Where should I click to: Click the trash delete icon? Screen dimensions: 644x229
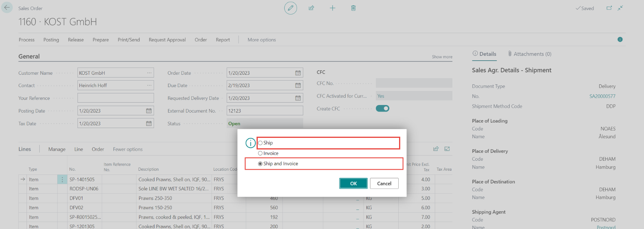coord(353,8)
